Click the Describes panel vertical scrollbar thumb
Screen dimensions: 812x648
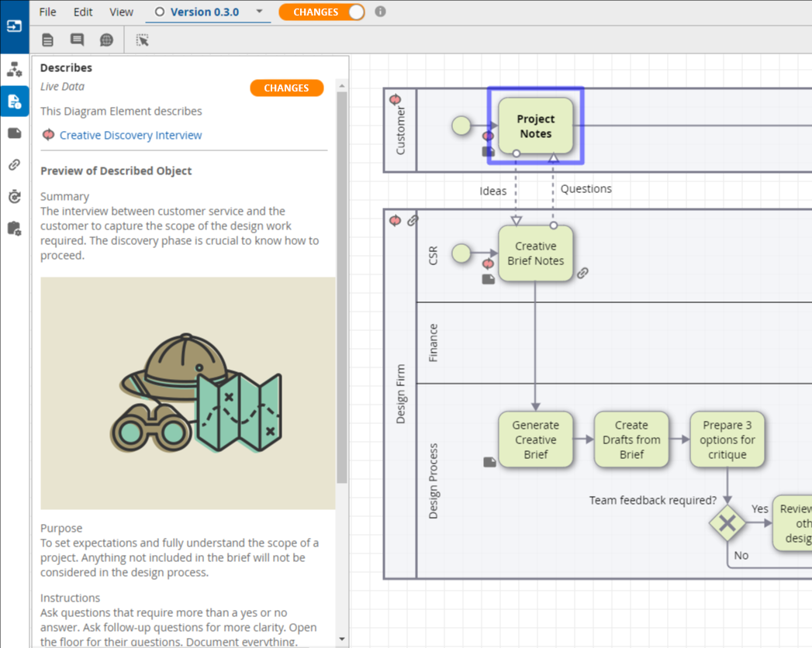(x=342, y=287)
